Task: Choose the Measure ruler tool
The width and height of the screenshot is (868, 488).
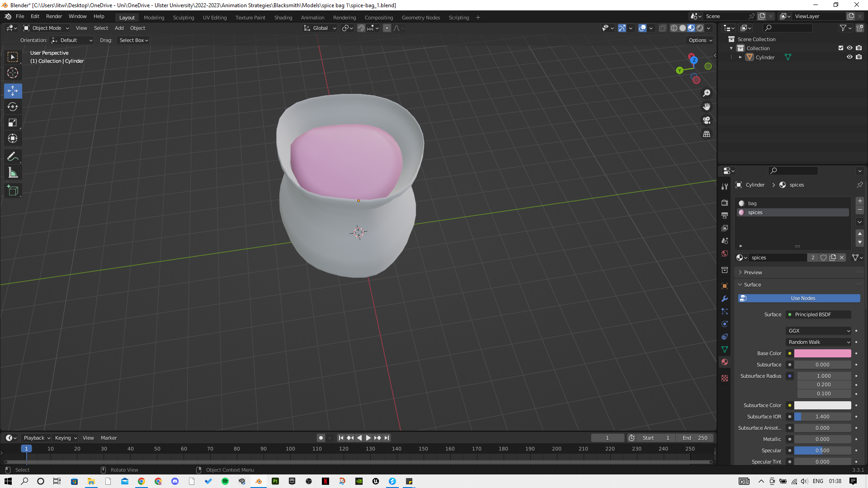Action: pos(13,173)
